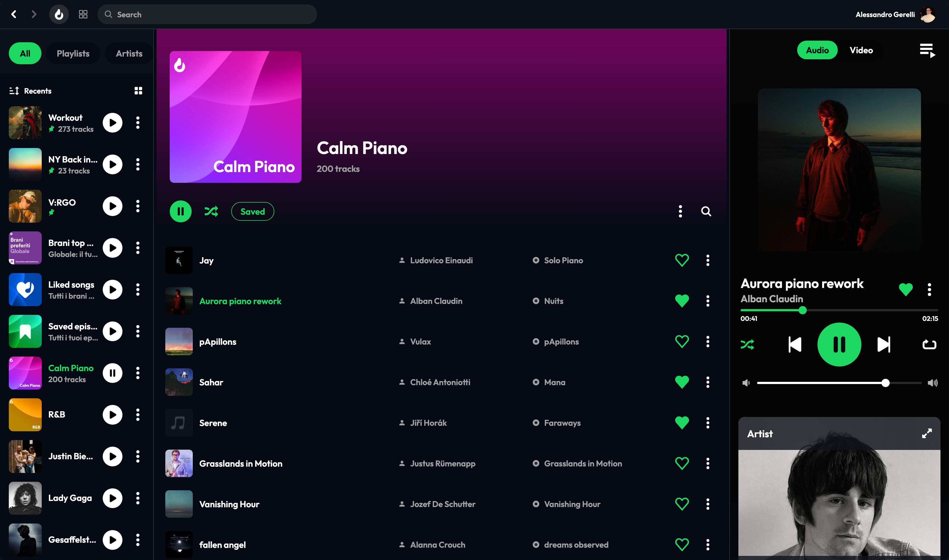
Task: Unlike the track Sahar
Action: point(682,382)
